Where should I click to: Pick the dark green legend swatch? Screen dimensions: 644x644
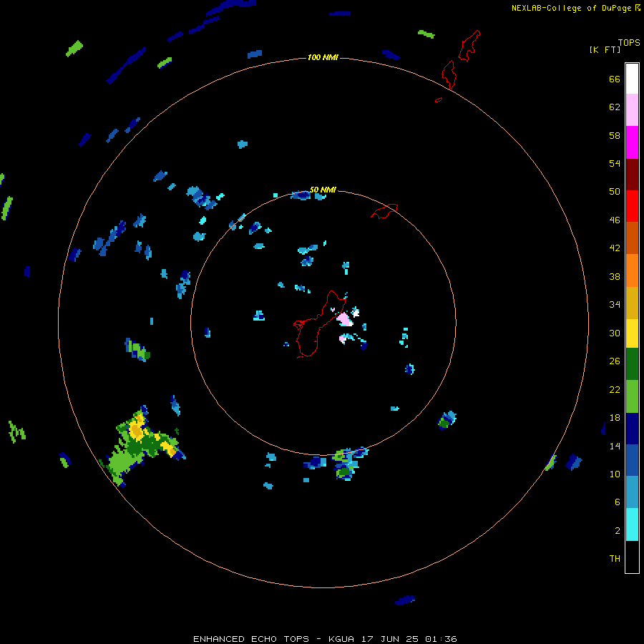pyautogui.click(x=632, y=364)
